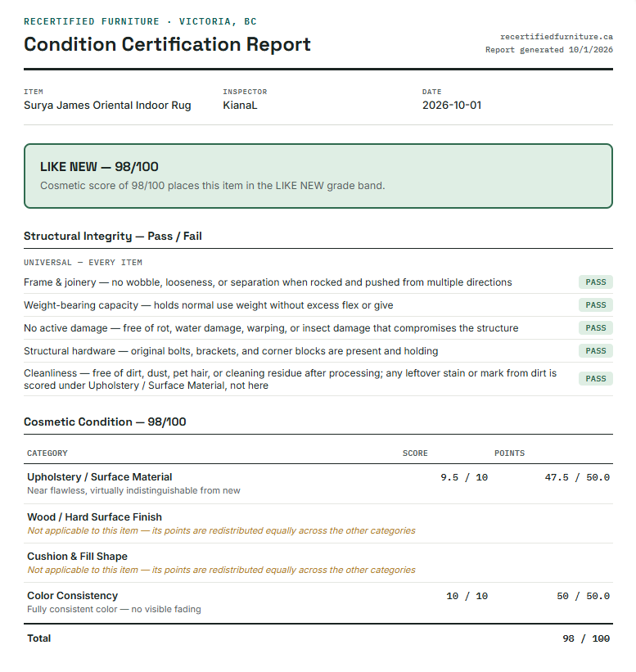Click the Cushion & Fill Shape row
The width and height of the screenshot is (636, 672).
(318, 563)
